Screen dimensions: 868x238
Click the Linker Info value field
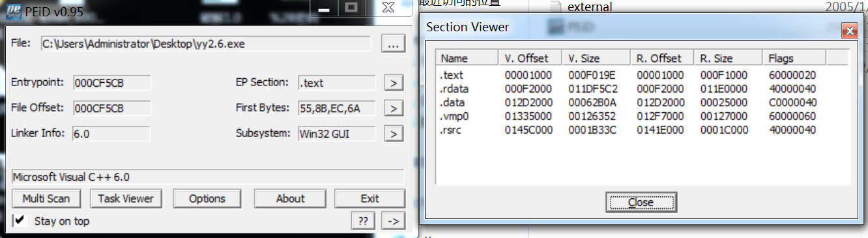point(111,134)
